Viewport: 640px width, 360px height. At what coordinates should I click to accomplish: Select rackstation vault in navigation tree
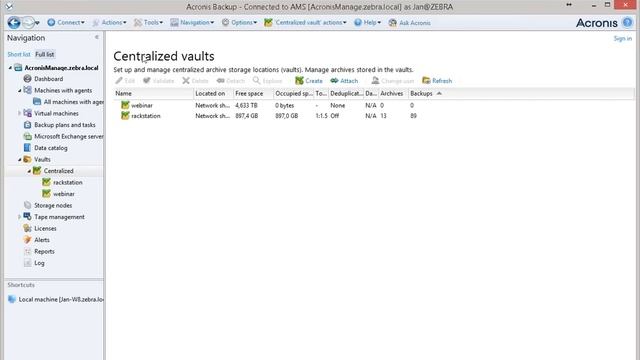[x=68, y=182]
